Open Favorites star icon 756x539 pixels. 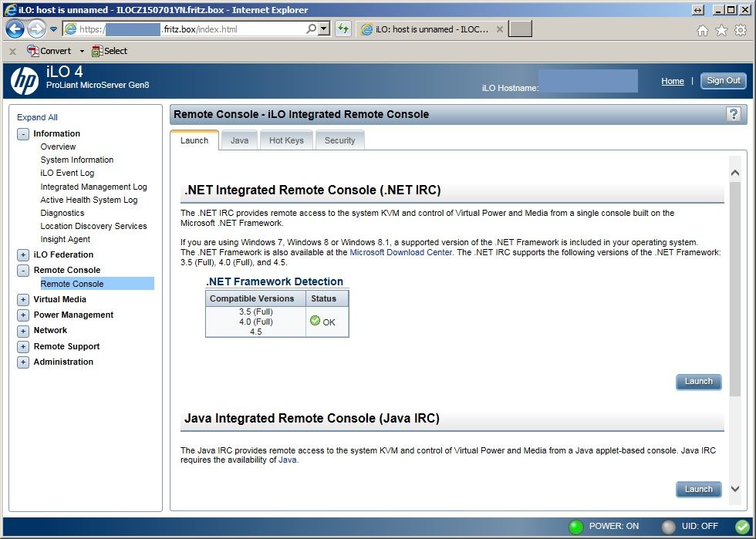721,30
